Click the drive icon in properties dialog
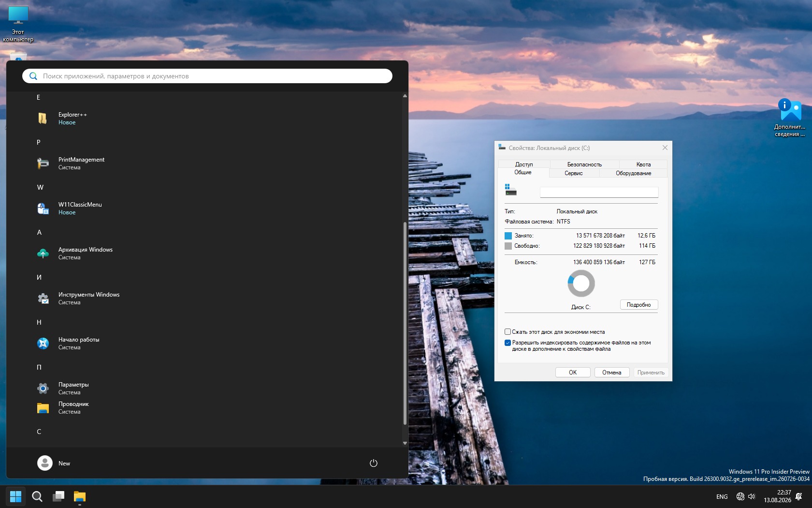Image resolution: width=812 pixels, height=508 pixels. click(510, 190)
